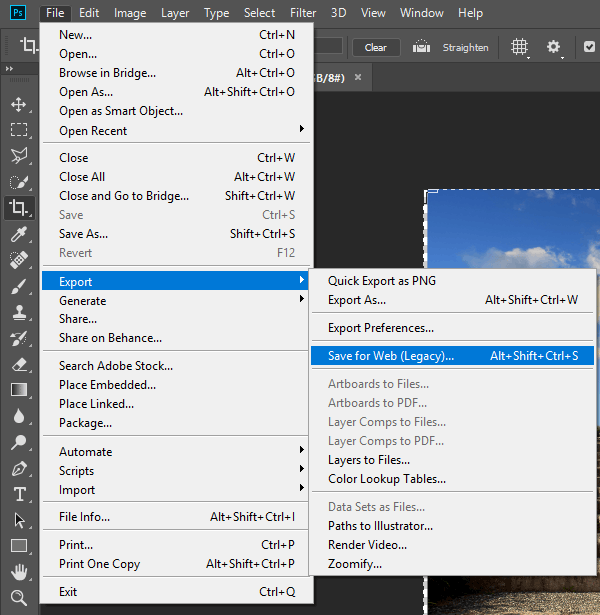Choose New... from File menu
The width and height of the screenshot is (600, 615).
pyautogui.click(x=176, y=35)
